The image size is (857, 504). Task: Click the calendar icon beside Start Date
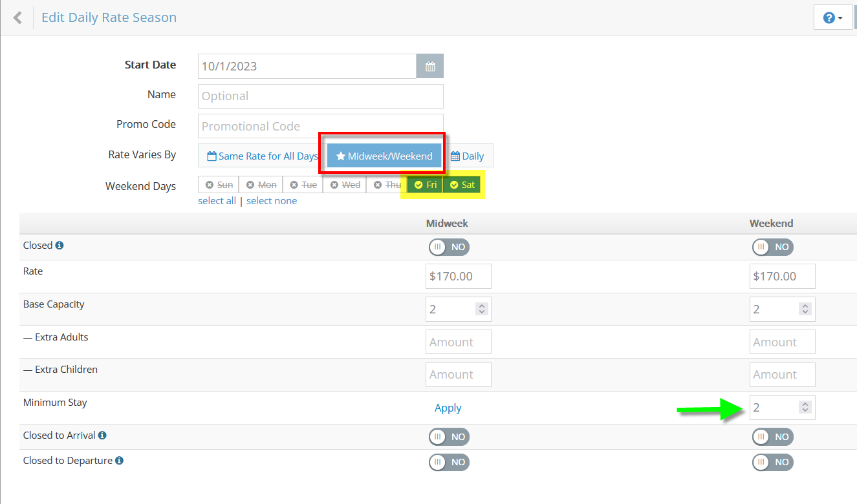(429, 65)
